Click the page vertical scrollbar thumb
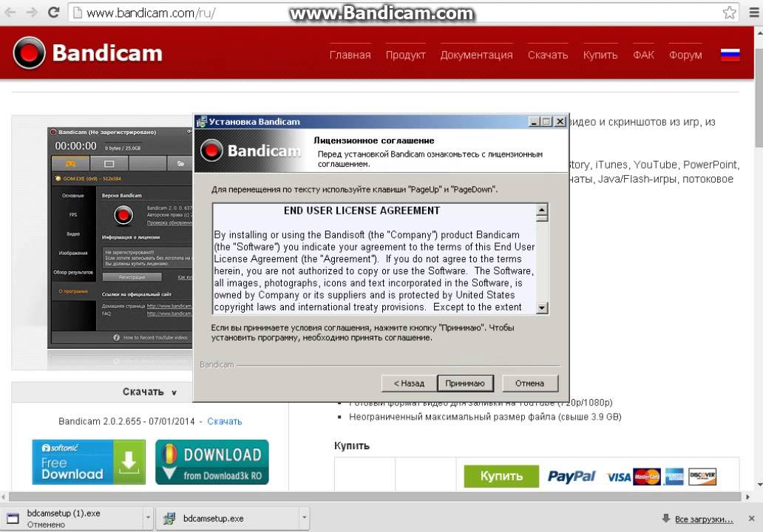Screen dimensions: 763x532 [759, 98]
